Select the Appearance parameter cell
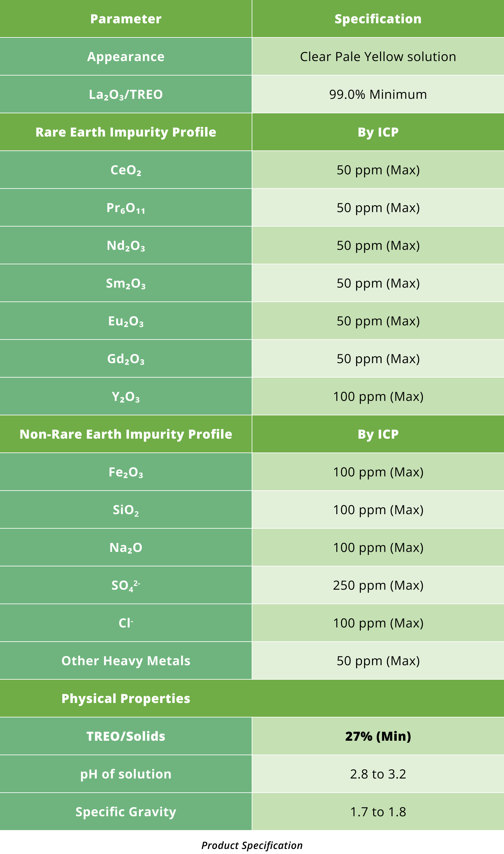Viewport: 504px width, 854px height. (126, 57)
